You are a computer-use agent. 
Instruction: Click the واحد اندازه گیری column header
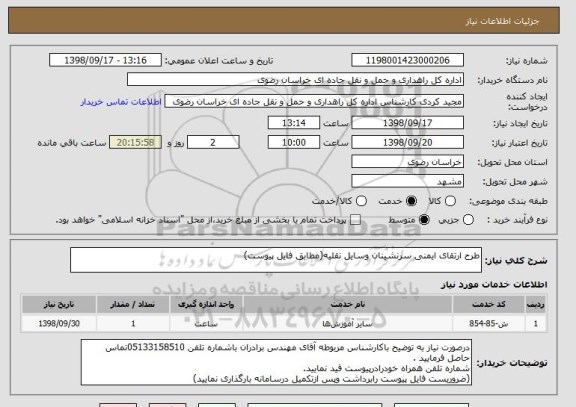pos(206,304)
